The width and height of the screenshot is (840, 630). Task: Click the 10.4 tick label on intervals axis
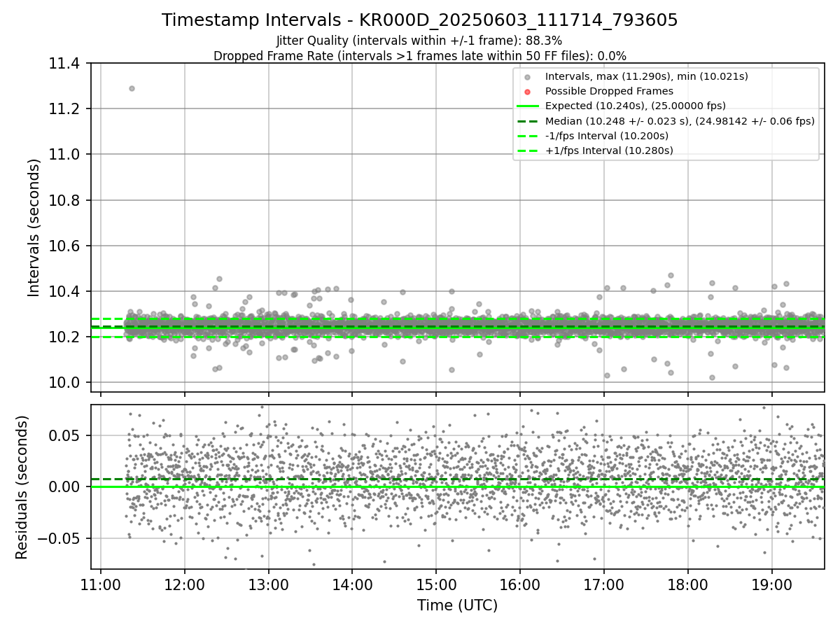(64, 291)
